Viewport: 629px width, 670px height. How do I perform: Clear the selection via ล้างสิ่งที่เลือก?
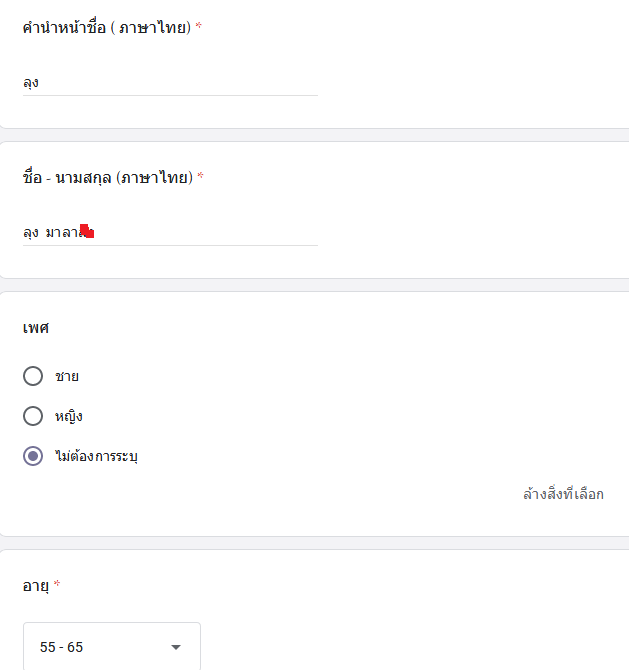(563, 494)
